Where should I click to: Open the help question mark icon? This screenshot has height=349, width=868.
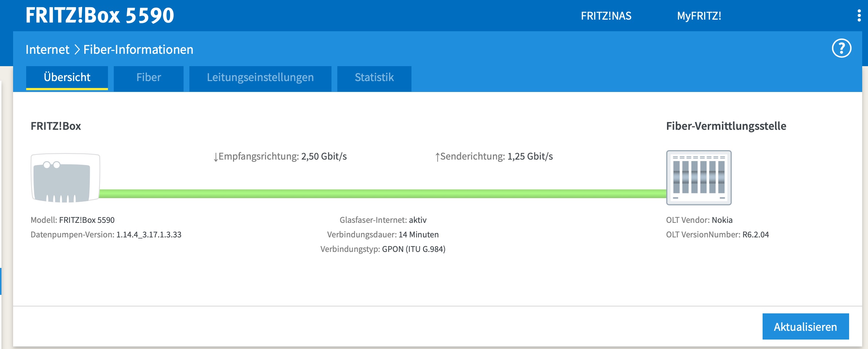pyautogui.click(x=841, y=48)
